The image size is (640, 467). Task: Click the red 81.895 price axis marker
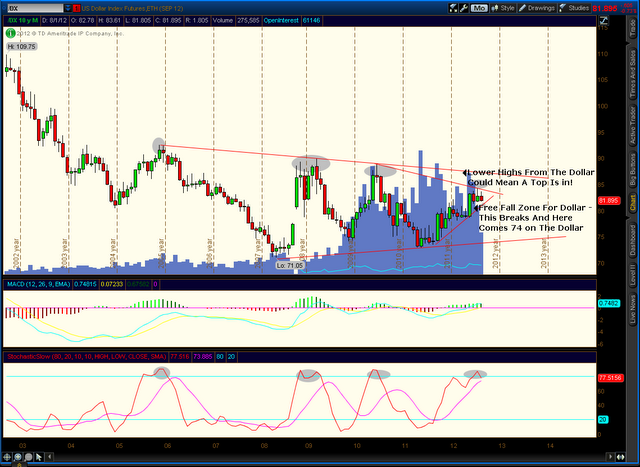click(609, 200)
